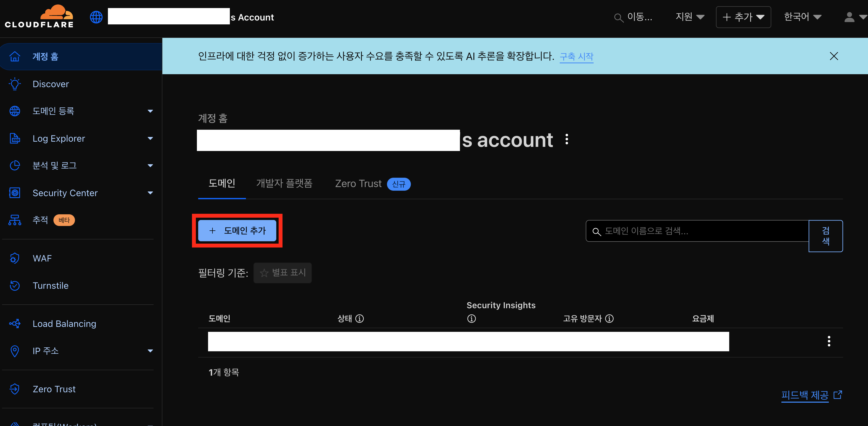Toggle the 별표 표시 starred filter
Viewport: 868px width, 426px height.
(282, 273)
